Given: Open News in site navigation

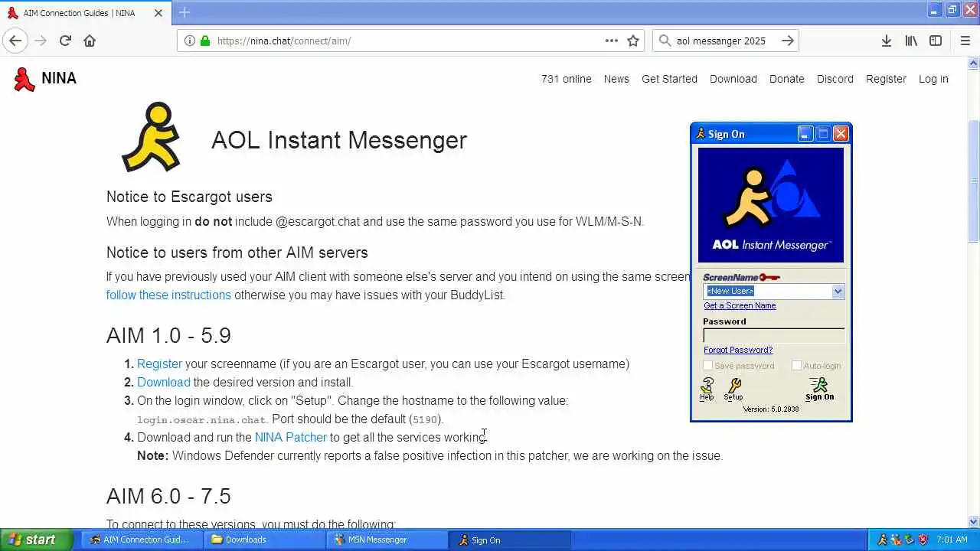Looking at the screenshot, I should tap(616, 79).
